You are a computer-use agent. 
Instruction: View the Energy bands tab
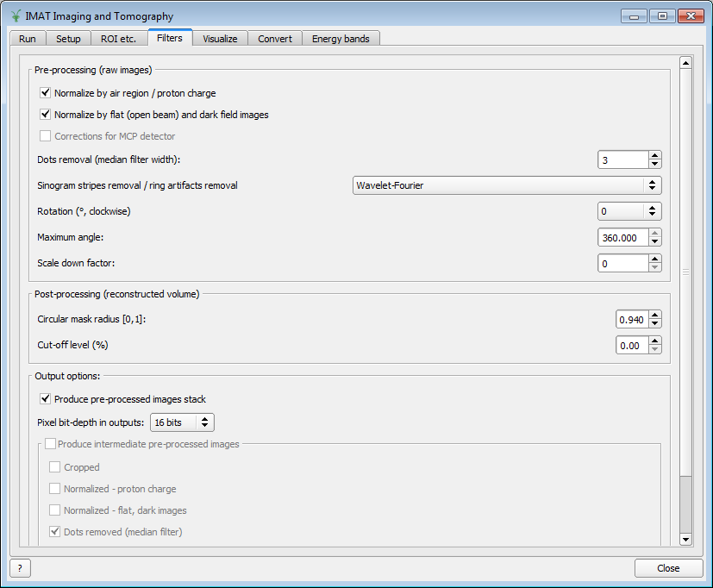point(341,39)
